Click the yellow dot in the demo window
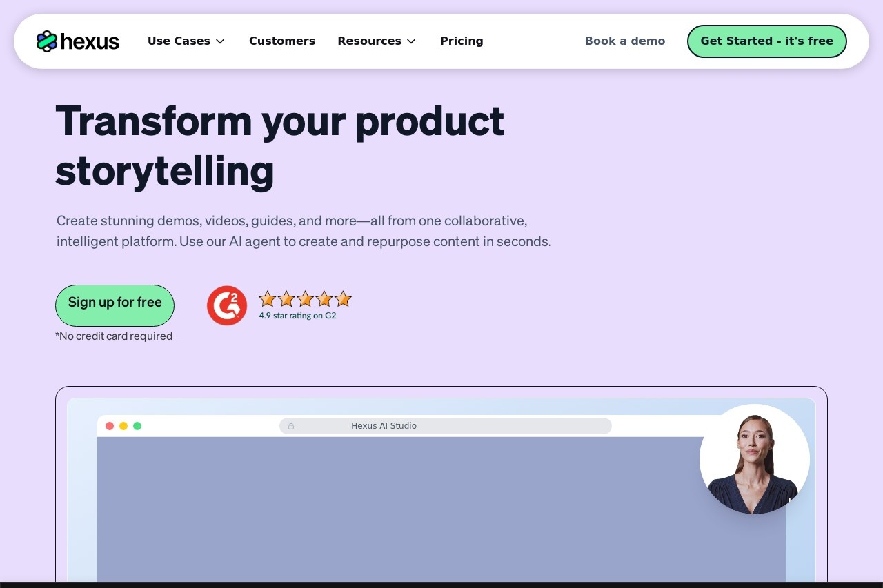Viewport: 883px width, 588px height. click(123, 426)
